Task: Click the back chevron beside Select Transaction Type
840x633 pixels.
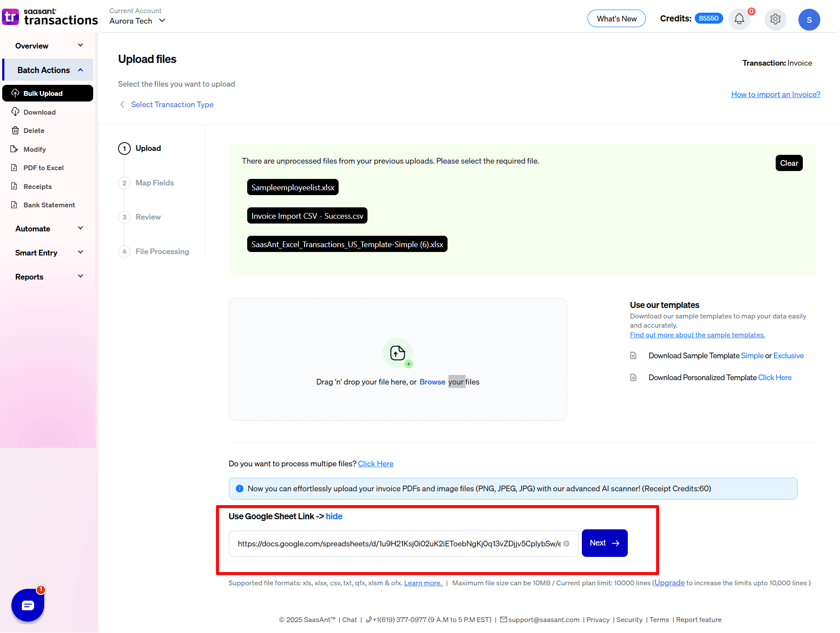Action: point(122,104)
